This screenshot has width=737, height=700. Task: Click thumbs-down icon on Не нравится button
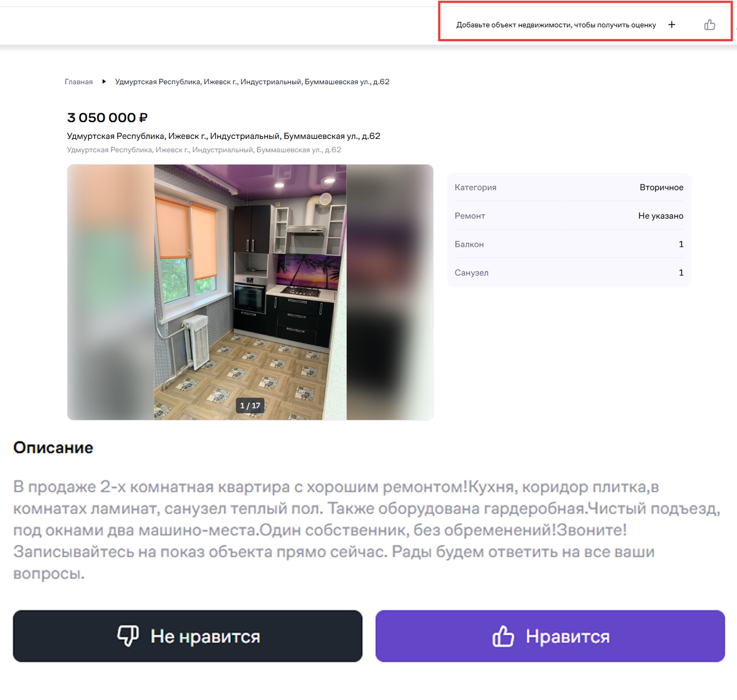tap(128, 636)
